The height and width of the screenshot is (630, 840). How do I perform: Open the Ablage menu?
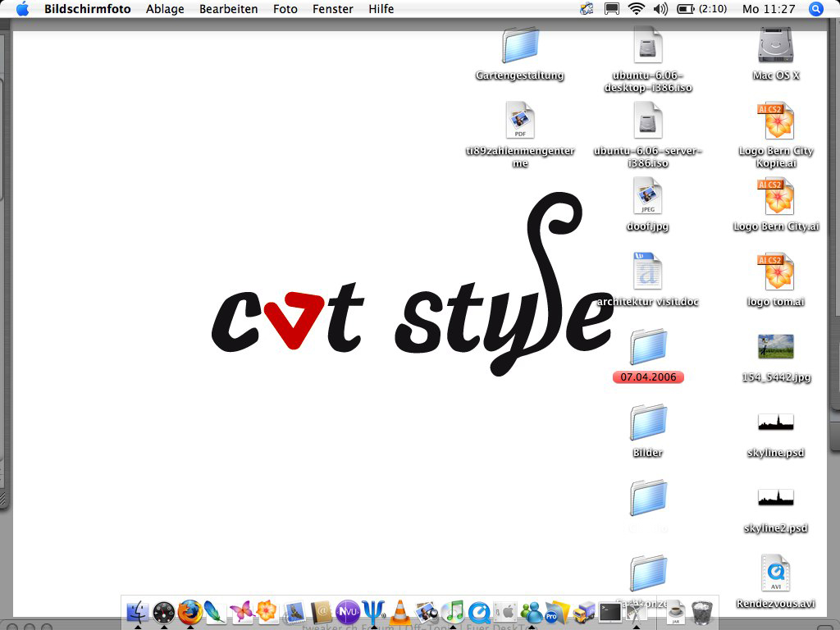165,9
